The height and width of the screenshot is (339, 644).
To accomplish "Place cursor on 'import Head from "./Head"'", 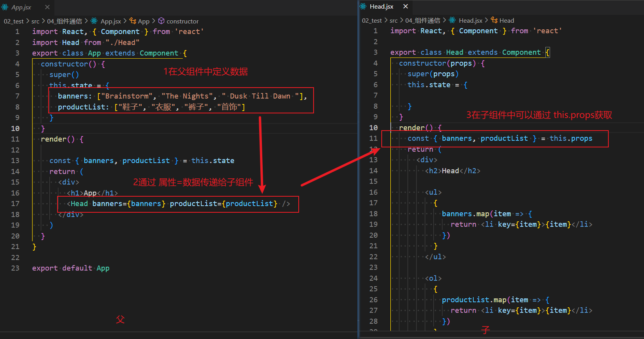I will (x=86, y=42).
